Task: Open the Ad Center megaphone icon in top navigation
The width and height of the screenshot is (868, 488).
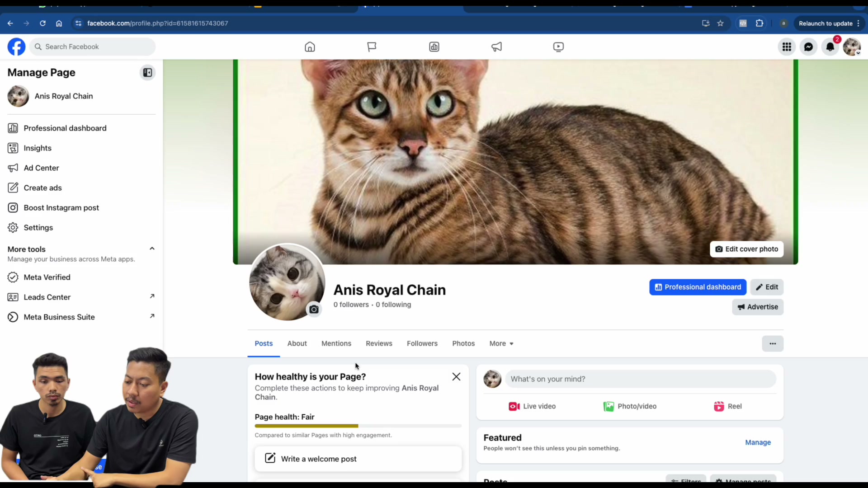Action: point(496,47)
